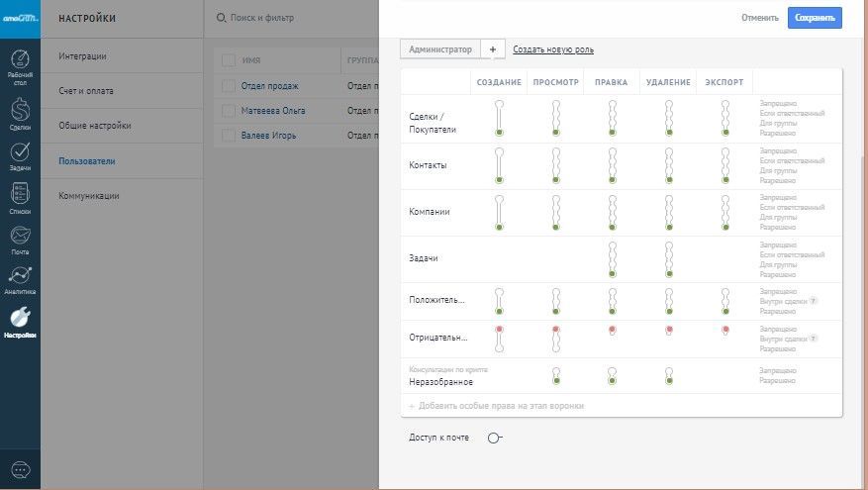Viewport: 868px width, 490px height.
Task: Open the Почта mail icon
Action: pos(20,238)
